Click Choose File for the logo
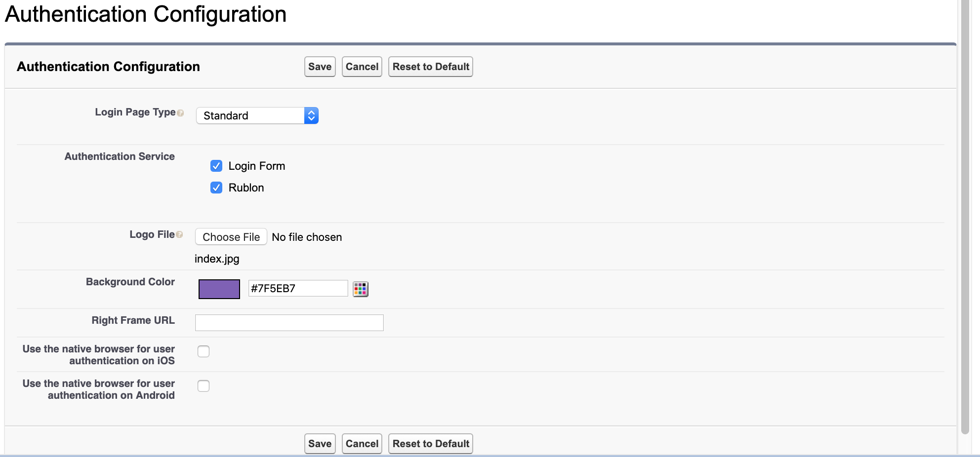 point(231,237)
